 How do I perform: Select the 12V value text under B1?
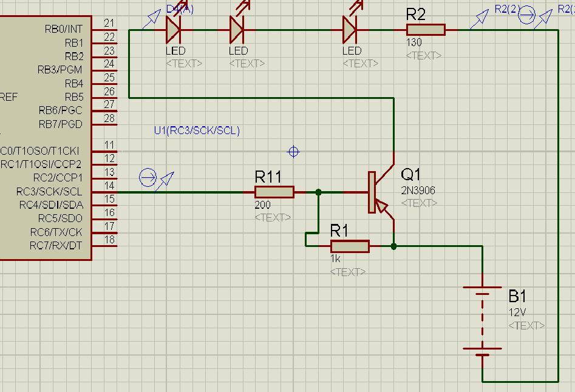point(517,312)
